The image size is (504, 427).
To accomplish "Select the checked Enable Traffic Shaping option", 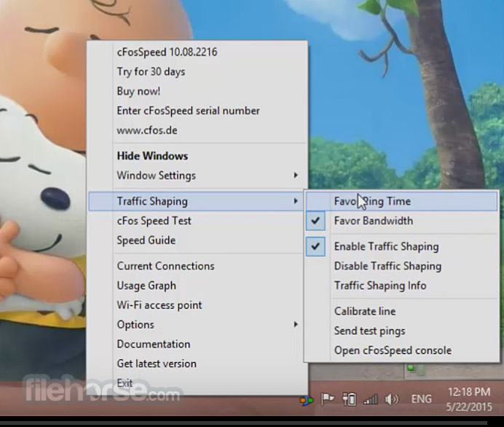I will click(401, 246).
